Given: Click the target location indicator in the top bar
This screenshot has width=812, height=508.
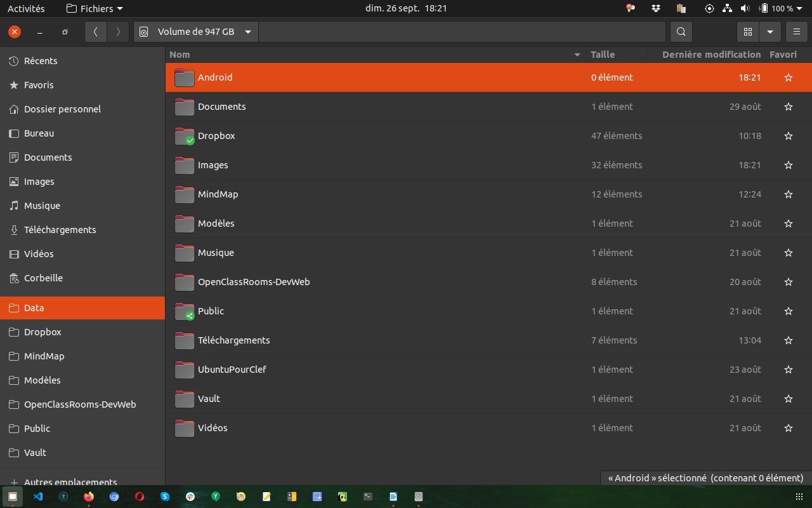Looking at the screenshot, I should pos(709,8).
